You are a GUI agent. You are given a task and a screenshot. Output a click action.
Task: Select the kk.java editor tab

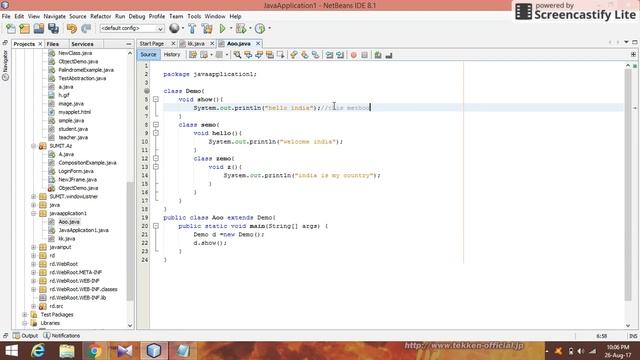(x=196, y=43)
